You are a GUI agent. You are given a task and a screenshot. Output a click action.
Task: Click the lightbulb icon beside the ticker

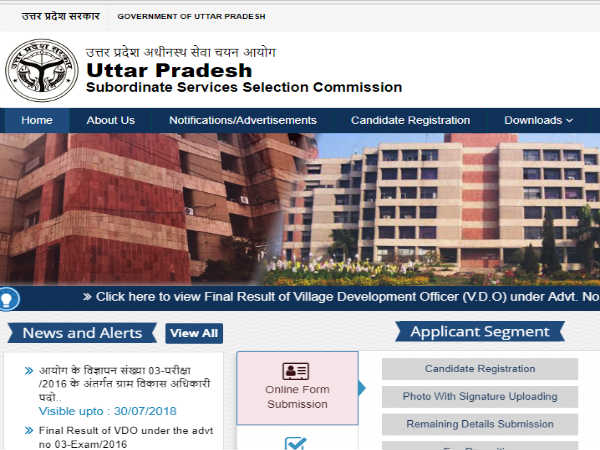(x=7, y=298)
